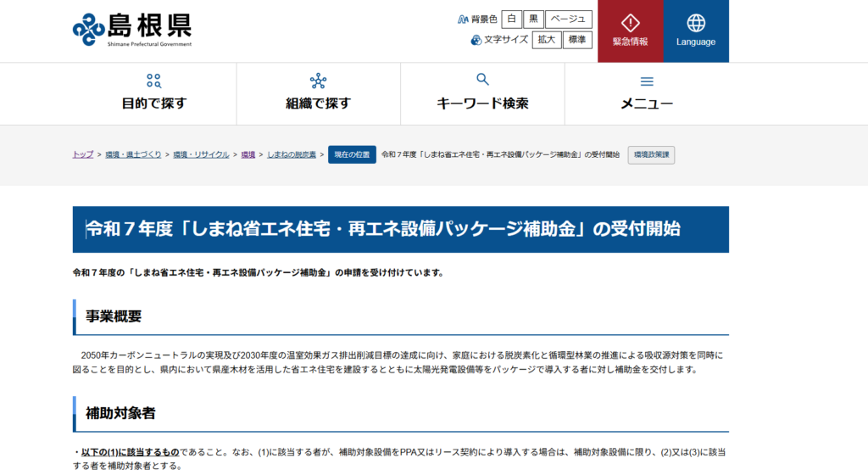Open 環境・県土づくり breadcrumb link

click(133, 154)
